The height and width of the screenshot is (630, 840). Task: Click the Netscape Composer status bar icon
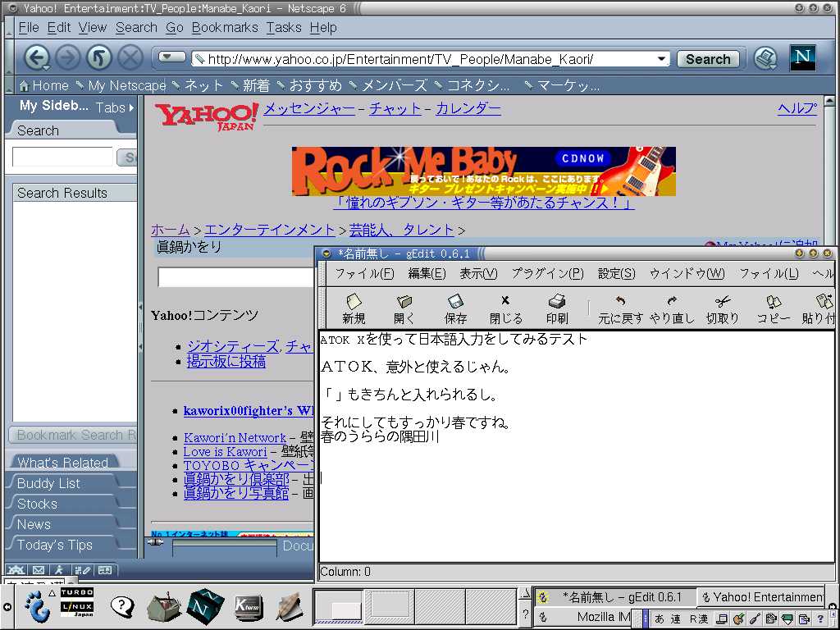click(81, 570)
